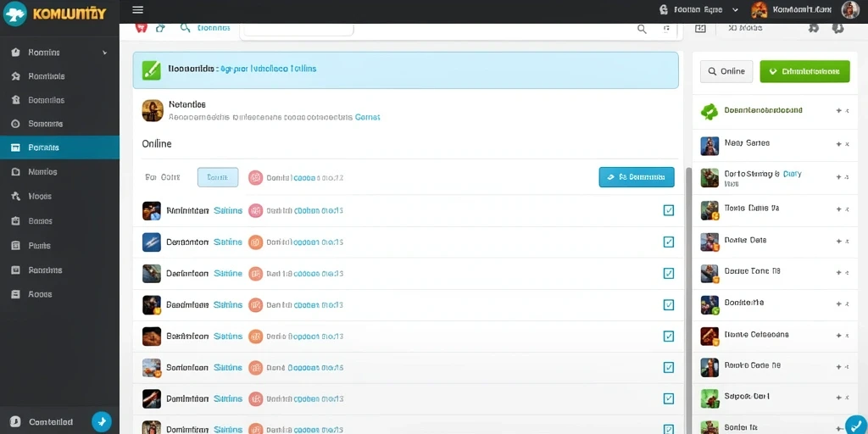Click into the search input field in toolbar
This screenshot has width=868, height=434.
[298, 29]
